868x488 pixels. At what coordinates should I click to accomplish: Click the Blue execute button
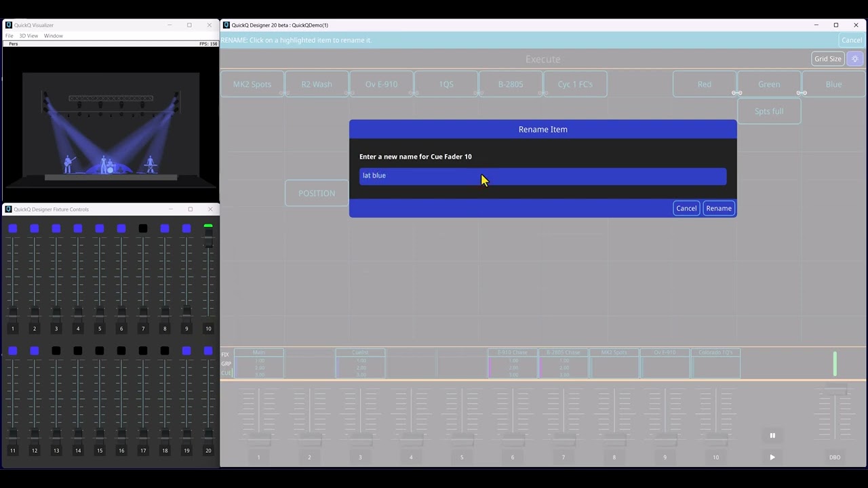(x=833, y=84)
